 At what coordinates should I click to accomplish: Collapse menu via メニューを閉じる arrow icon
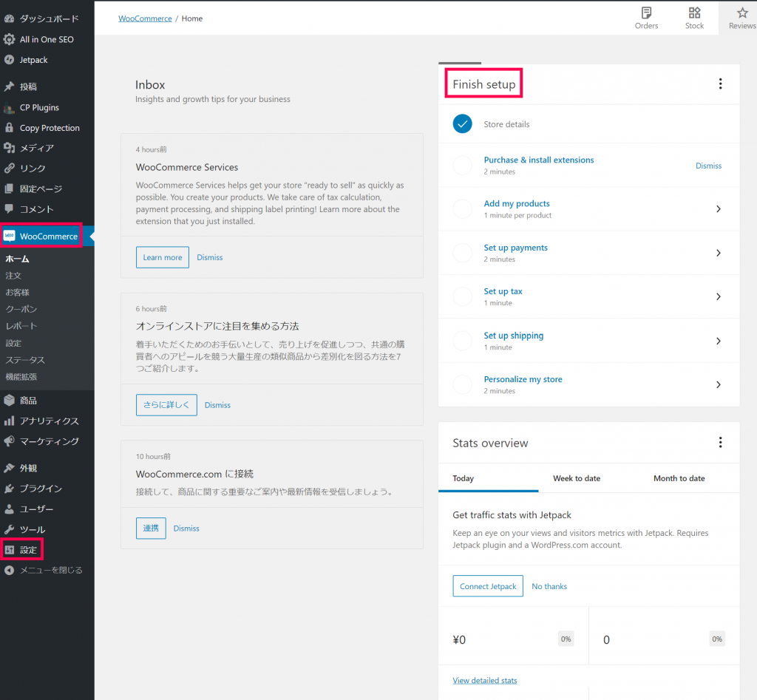(9, 570)
